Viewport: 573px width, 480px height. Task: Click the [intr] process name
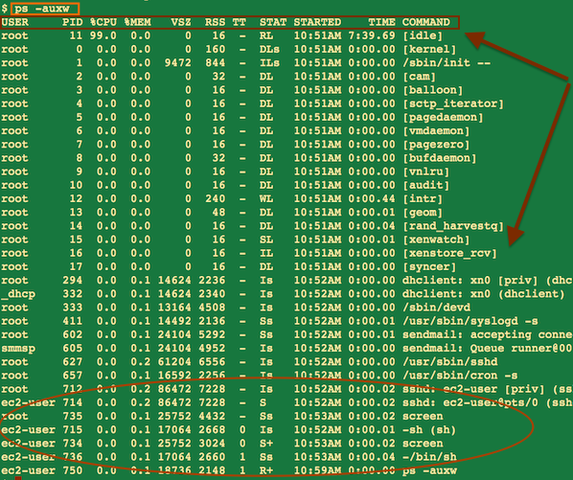[x=422, y=199]
